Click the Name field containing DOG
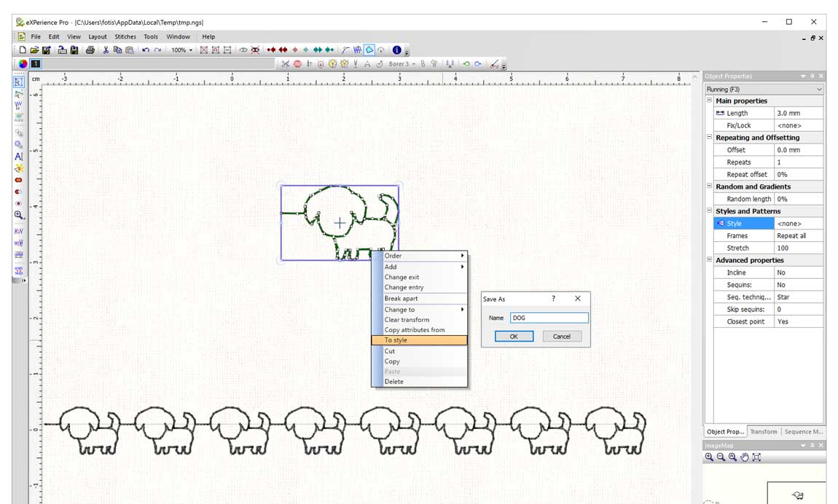 549,318
